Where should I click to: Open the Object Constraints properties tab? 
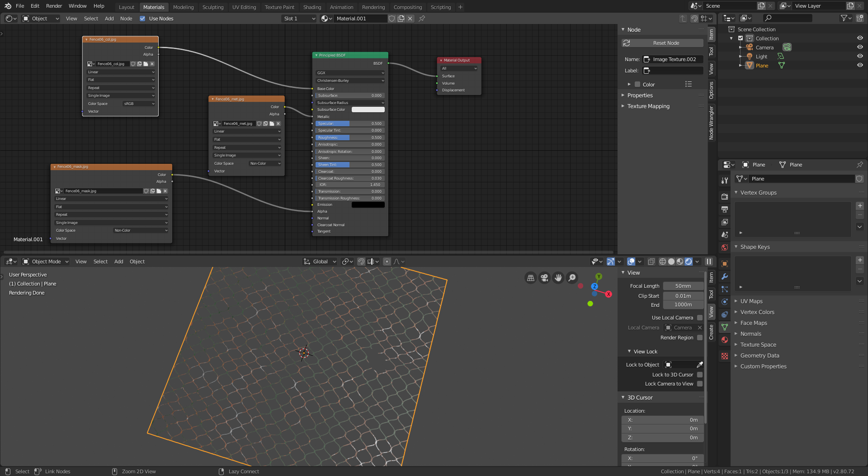click(x=725, y=314)
